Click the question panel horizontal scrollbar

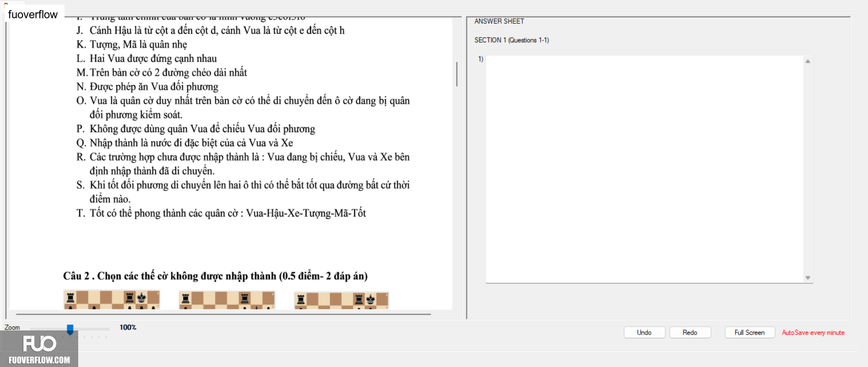[223, 314]
